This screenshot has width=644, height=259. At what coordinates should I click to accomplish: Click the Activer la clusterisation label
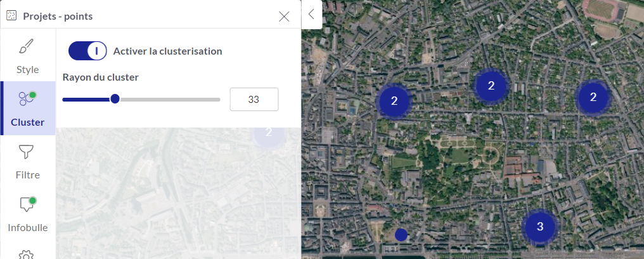click(167, 51)
